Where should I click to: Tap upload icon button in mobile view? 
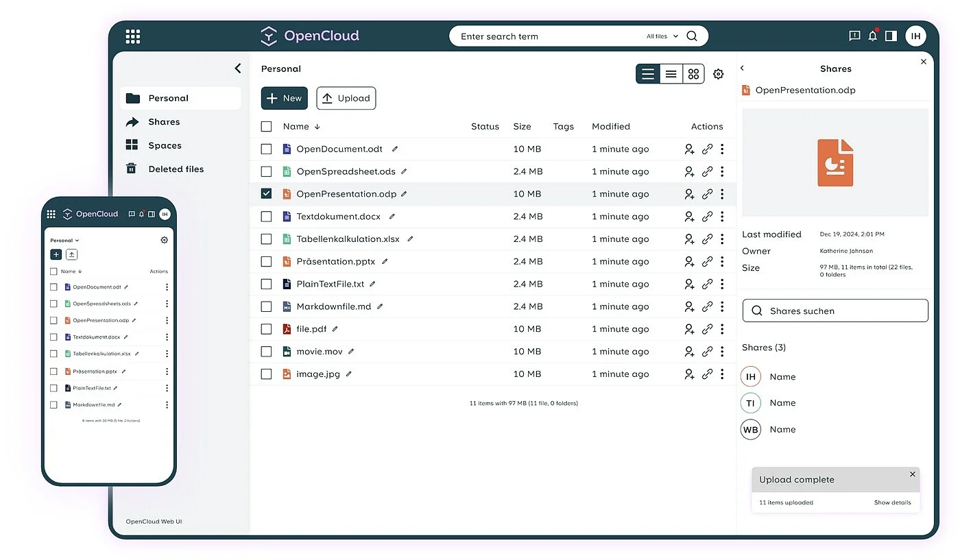pos(72,254)
